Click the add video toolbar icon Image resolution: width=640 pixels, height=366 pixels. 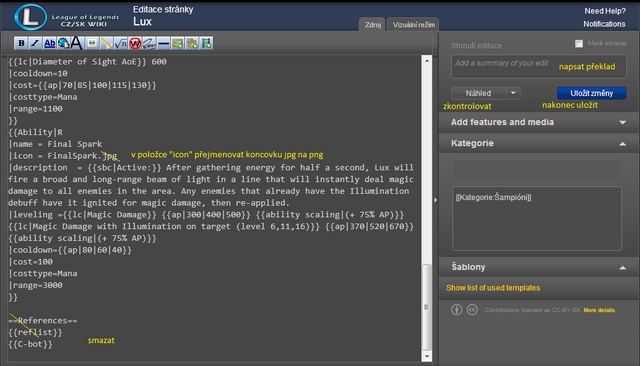[x=206, y=43]
